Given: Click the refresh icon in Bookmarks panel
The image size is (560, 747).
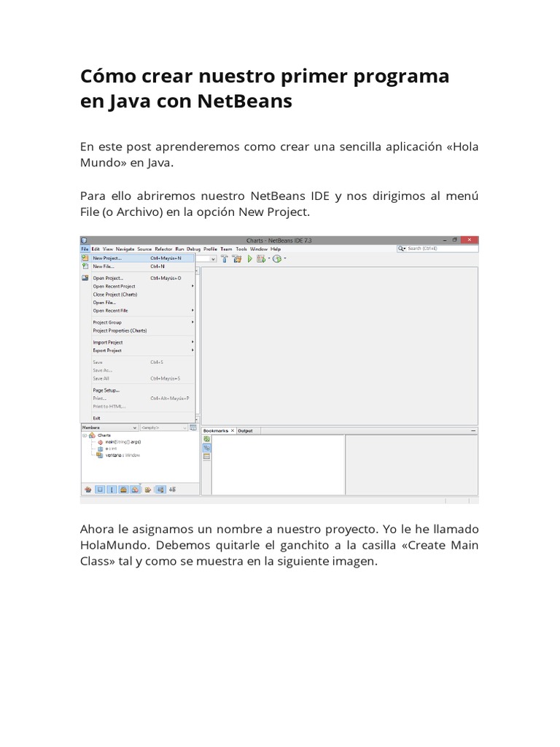Looking at the screenshot, I should tap(206, 438).
